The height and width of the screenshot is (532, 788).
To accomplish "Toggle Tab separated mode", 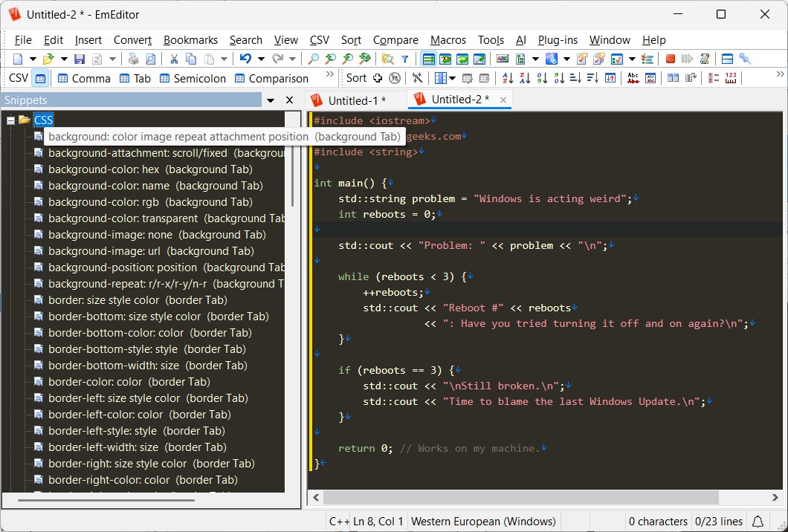I will tap(135, 78).
